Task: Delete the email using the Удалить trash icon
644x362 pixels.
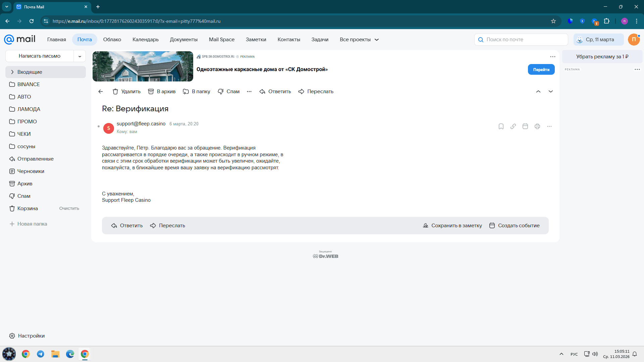Action: 126,92
